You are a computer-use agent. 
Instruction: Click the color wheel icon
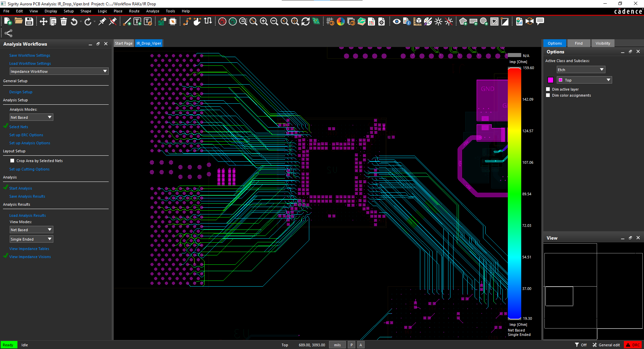(341, 21)
